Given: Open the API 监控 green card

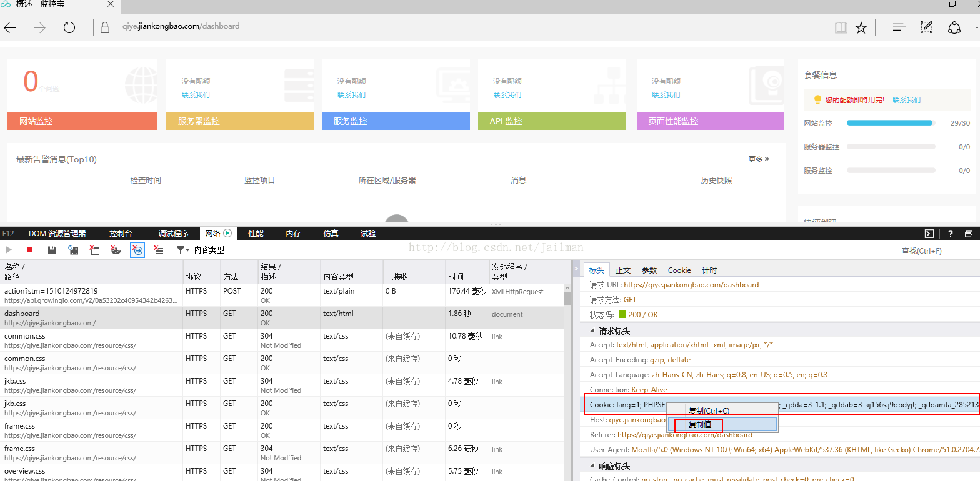Looking at the screenshot, I should pyautogui.click(x=552, y=94).
